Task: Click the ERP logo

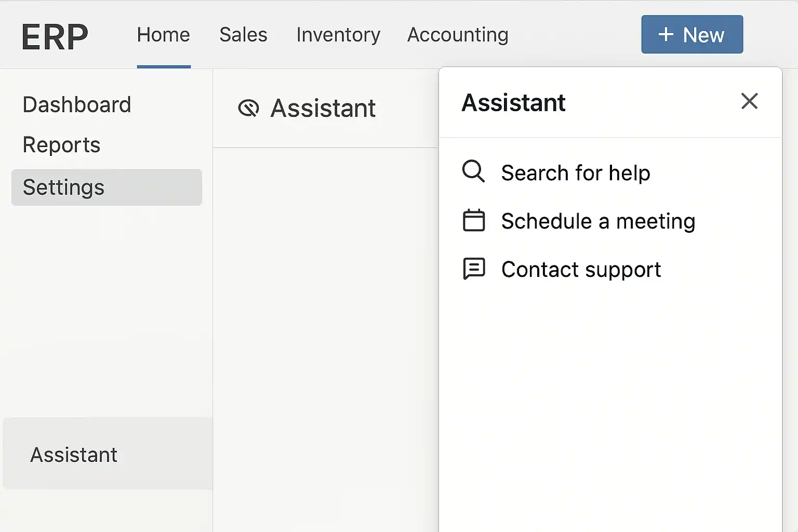Action: pos(55,36)
